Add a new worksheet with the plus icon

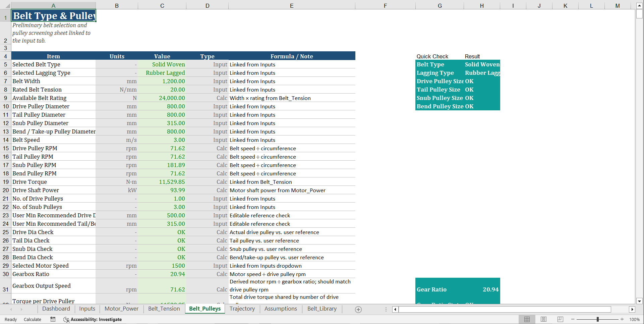tap(358, 309)
